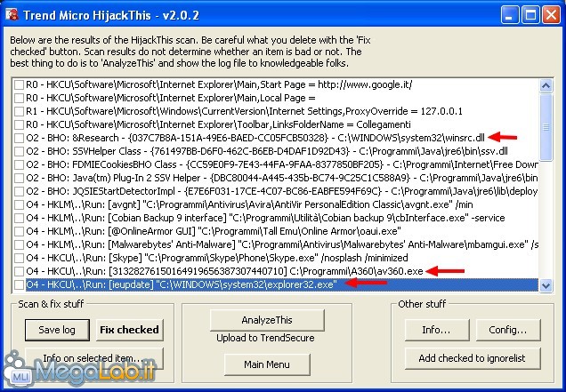Viewport: 566px width, 392px height.
Task: Check the Malwarebytes' Anti-Malware Run checkbox
Action: click(19, 244)
